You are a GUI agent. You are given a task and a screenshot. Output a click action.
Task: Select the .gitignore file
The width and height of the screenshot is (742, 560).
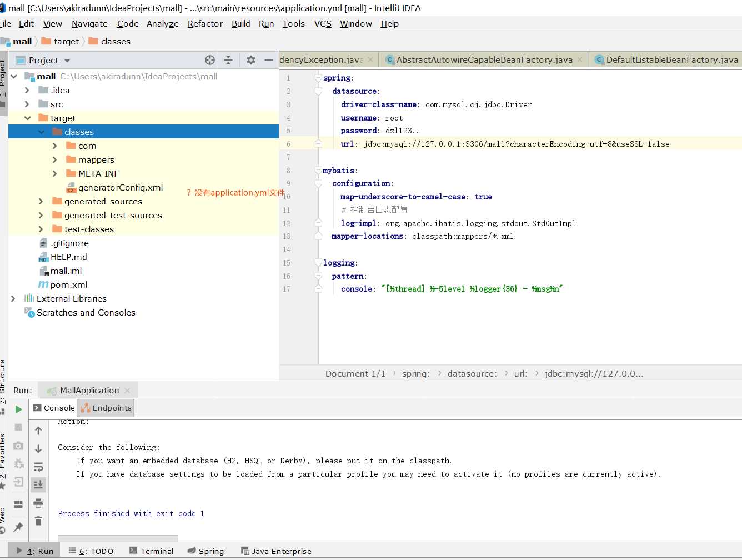[x=69, y=243]
